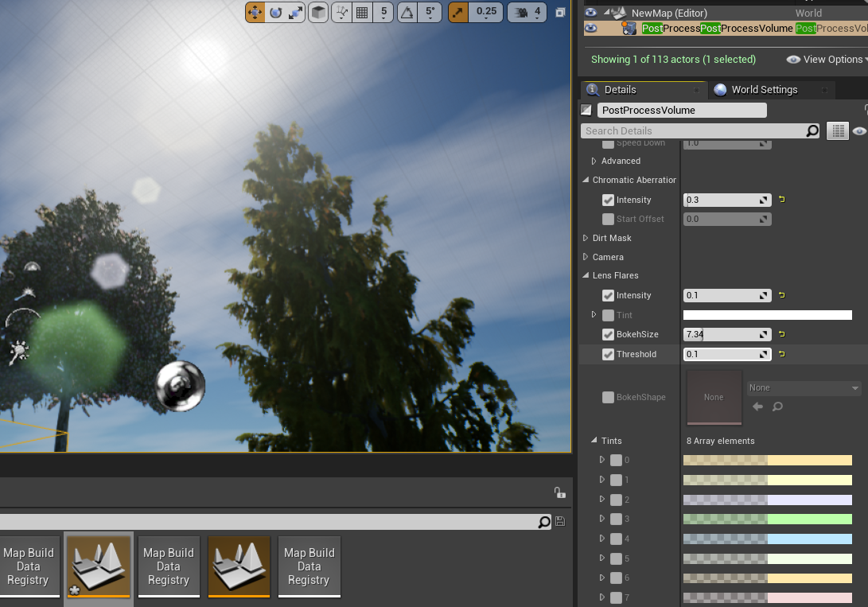Open details view options eye icon

coord(859,131)
